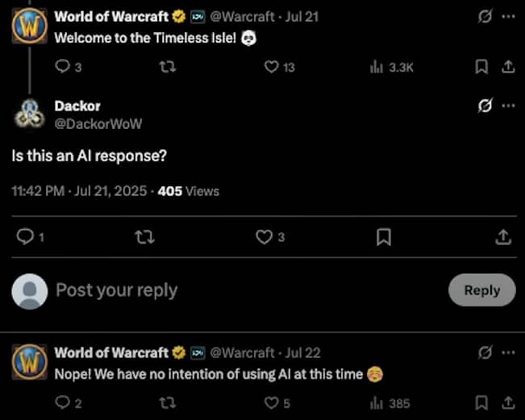The height and width of the screenshot is (420, 525).
Task: Open more options menu for Dackor's post
Action: (x=508, y=106)
